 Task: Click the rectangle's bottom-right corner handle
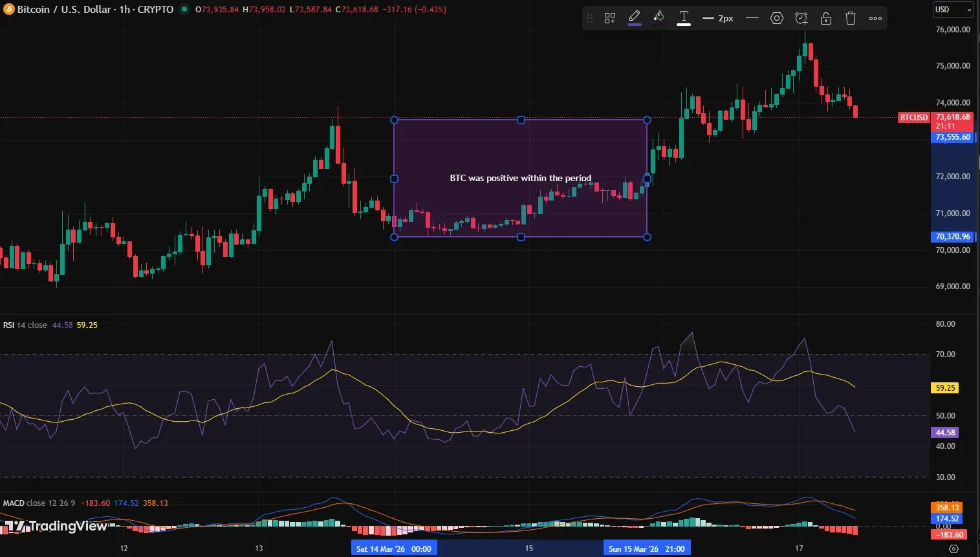tap(647, 237)
